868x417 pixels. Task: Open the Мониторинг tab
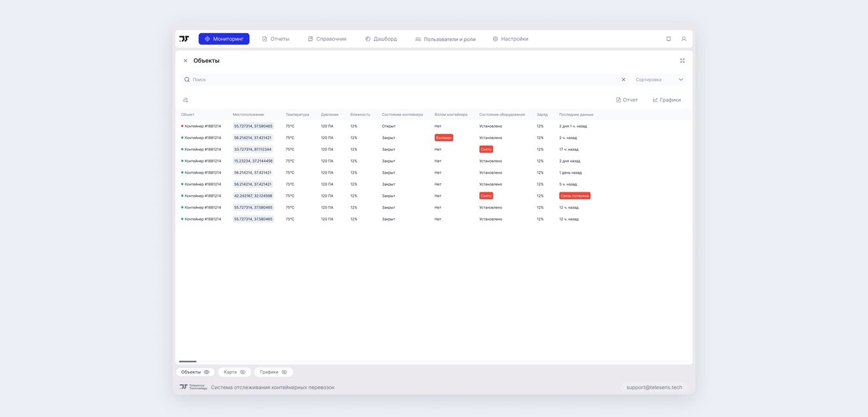(224, 39)
